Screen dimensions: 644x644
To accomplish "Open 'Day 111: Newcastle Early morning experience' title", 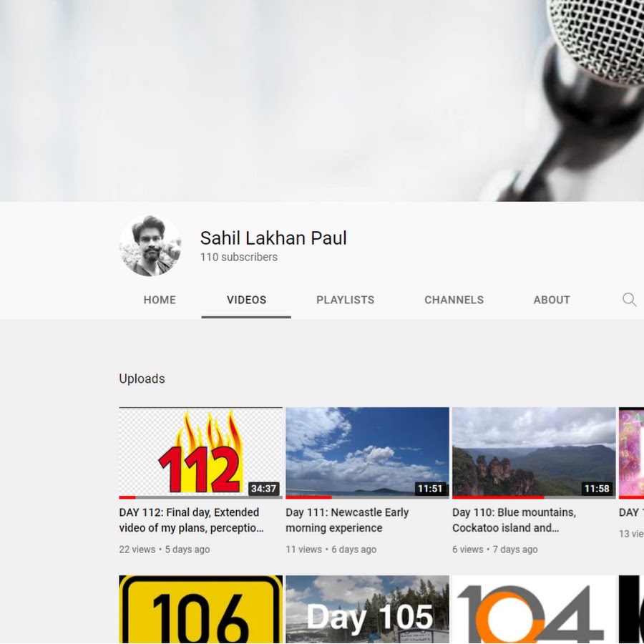I will pos(347,520).
